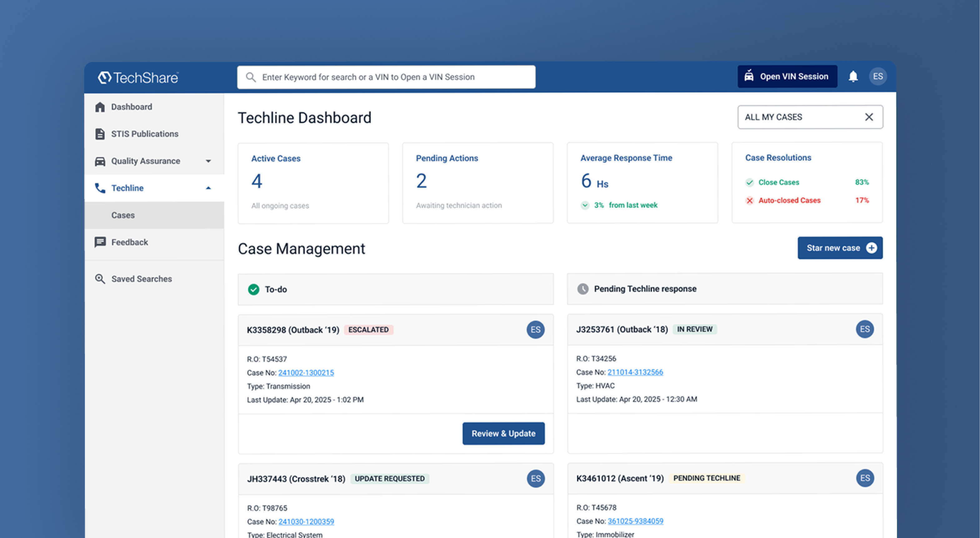Image resolution: width=980 pixels, height=538 pixels.
Task: Click the Star new case button
Action: click(840, 248)
